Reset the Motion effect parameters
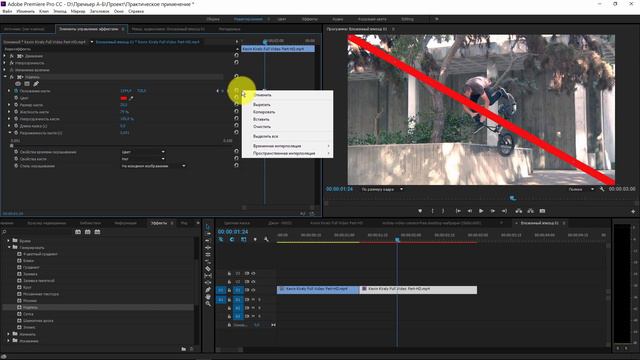Screen dimensions: 640x360 pyautogui.click(x=236, y=55)
